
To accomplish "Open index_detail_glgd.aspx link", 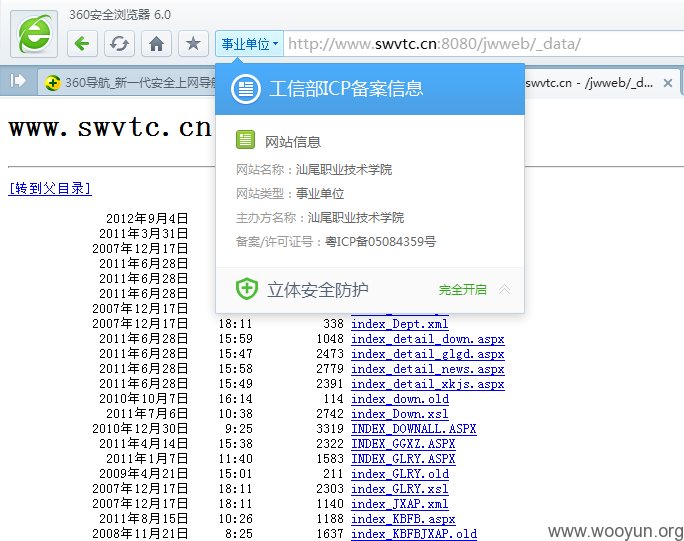I will coord(428,354).
